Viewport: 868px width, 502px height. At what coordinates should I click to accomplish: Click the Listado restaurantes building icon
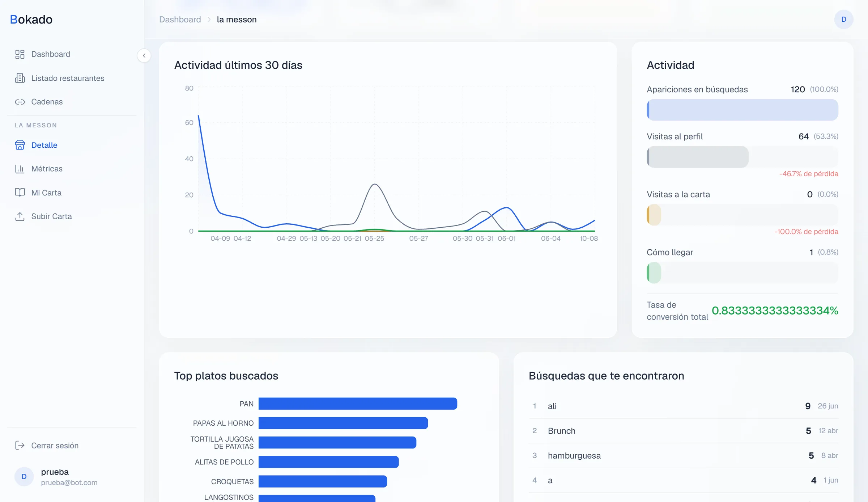(20, 78)
